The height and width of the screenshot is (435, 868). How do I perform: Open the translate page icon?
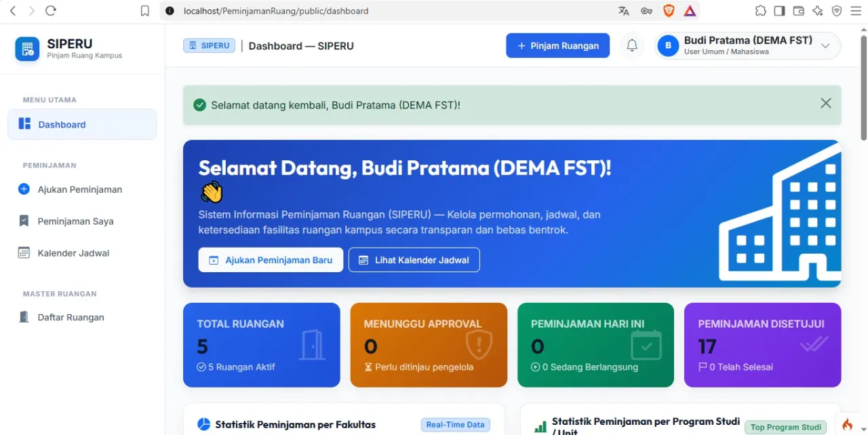click(624, 11)
